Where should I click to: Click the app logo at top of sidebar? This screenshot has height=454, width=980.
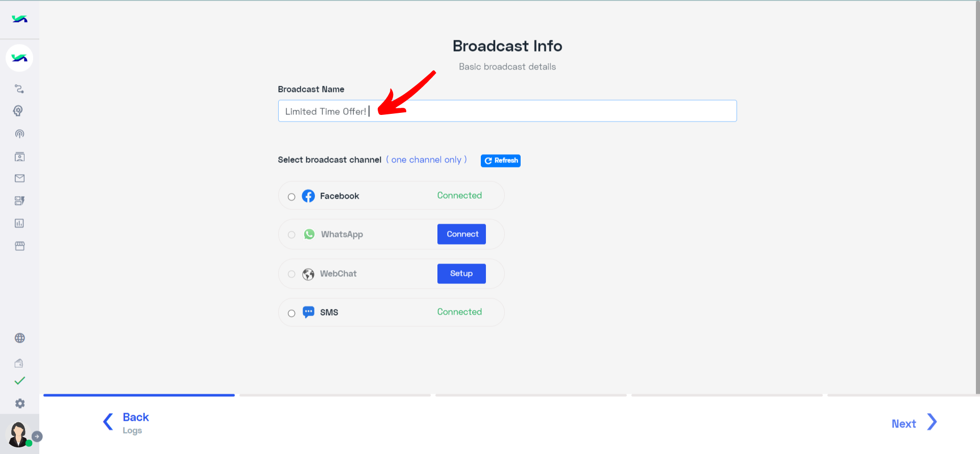tap(19, 19)
